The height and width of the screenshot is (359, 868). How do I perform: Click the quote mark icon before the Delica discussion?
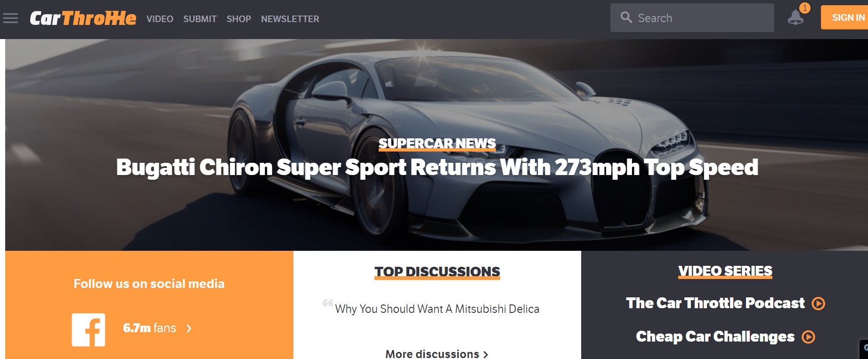click(x=328, y=303)
